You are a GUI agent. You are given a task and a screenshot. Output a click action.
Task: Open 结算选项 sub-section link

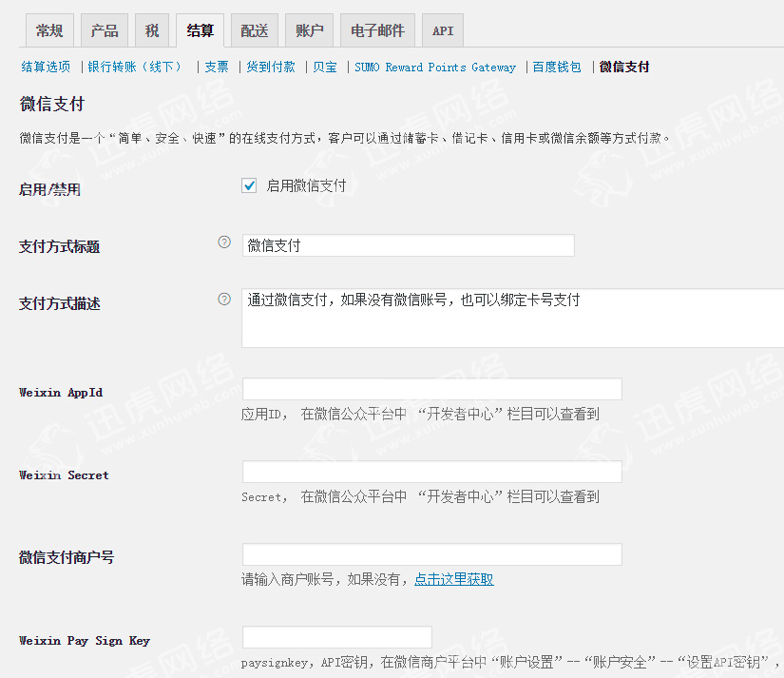(x=46, y=67)
